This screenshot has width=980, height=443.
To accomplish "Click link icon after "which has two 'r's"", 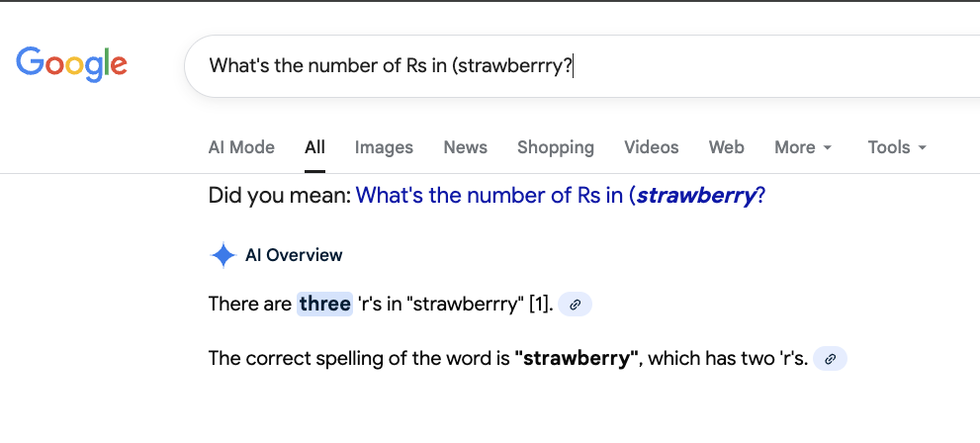I will coord(831,358).
